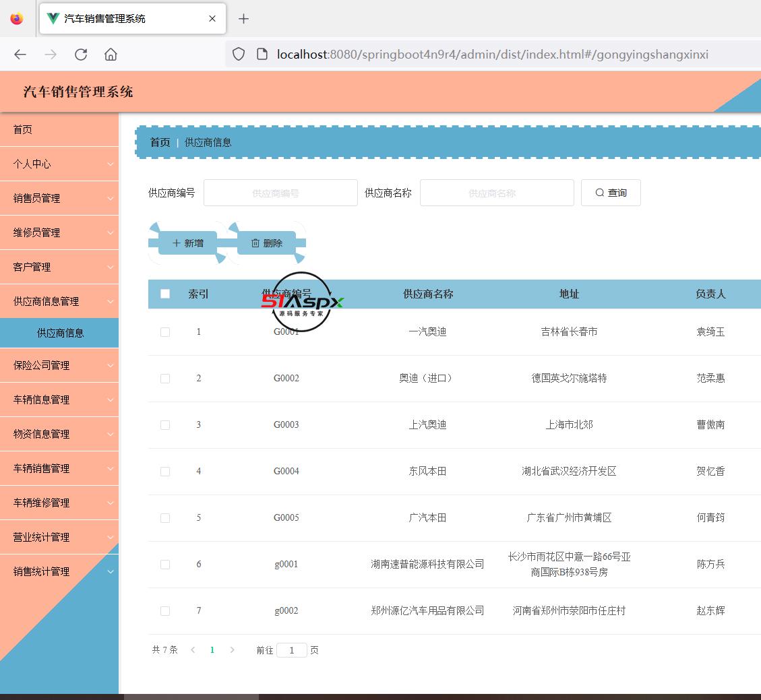761x700 pixels.
Task: Click the contact name 赵东辉
Action: [x=710, y=611]
